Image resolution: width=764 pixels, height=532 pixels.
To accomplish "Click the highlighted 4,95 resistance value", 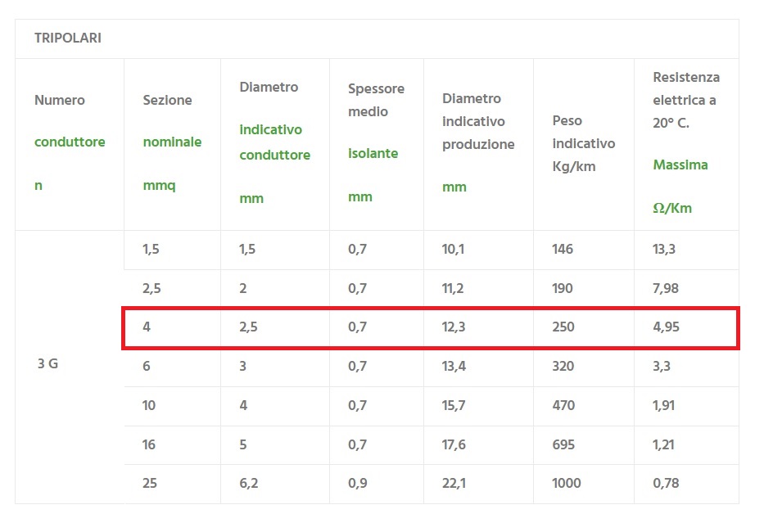I will click(x=666, y=327).
